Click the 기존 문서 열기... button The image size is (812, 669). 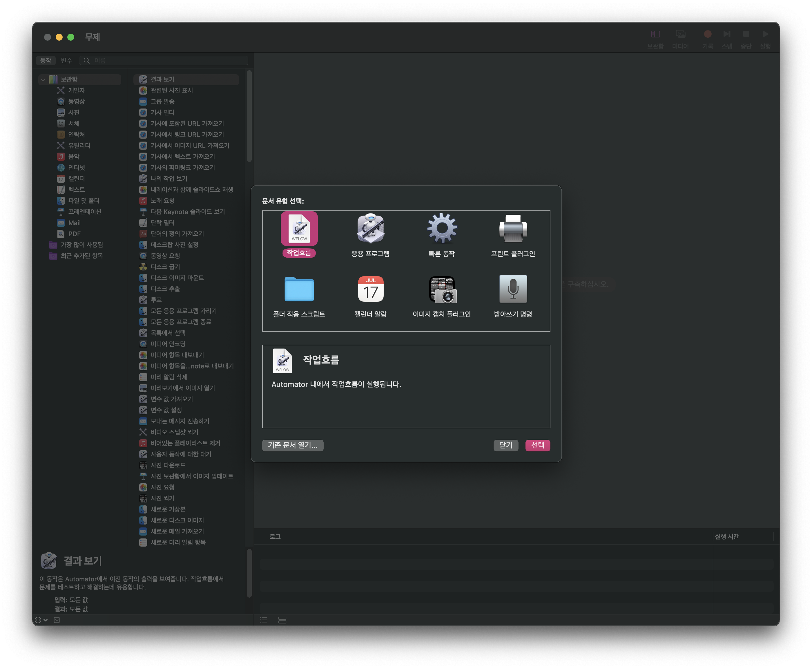(x=293, y=446)
